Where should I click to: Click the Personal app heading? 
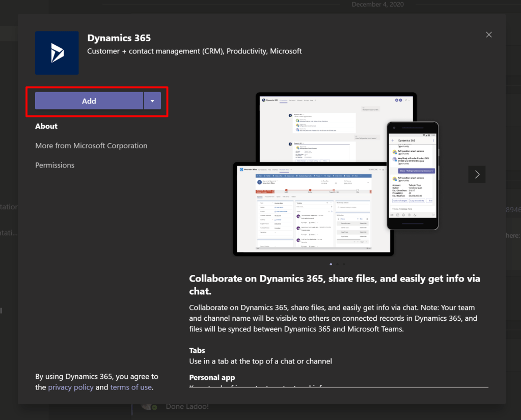212,378
